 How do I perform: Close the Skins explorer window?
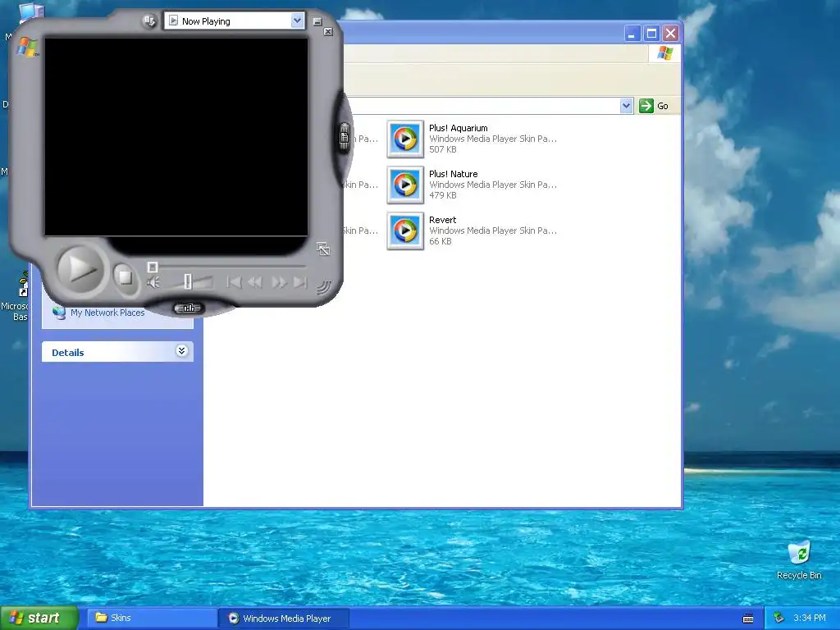[670, 34]
